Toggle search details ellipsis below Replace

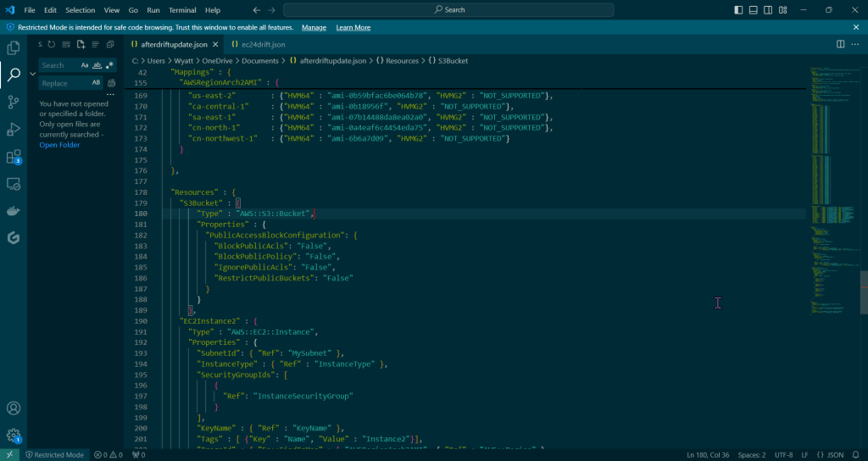coord(110,94)
